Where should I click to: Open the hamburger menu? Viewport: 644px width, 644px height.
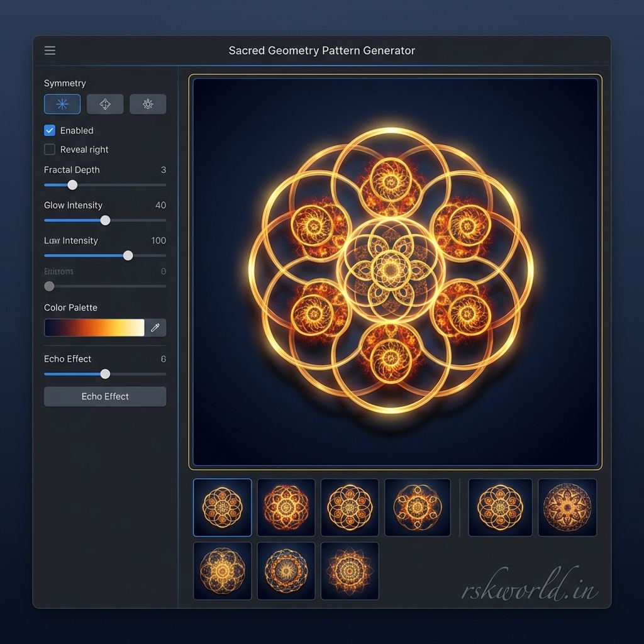(50, 50)
